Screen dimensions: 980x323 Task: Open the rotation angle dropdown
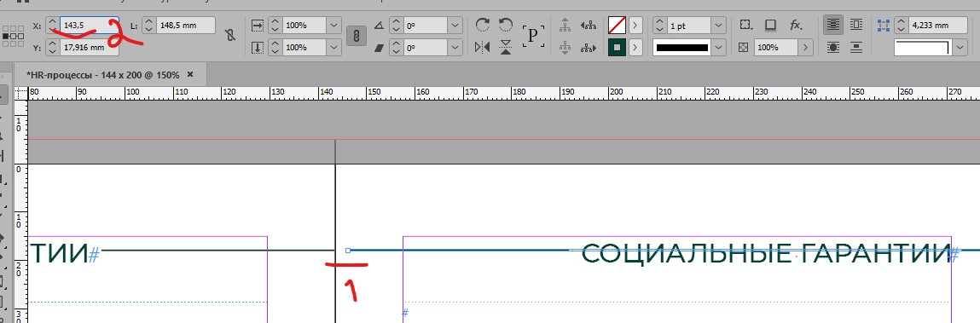point(455,26)
